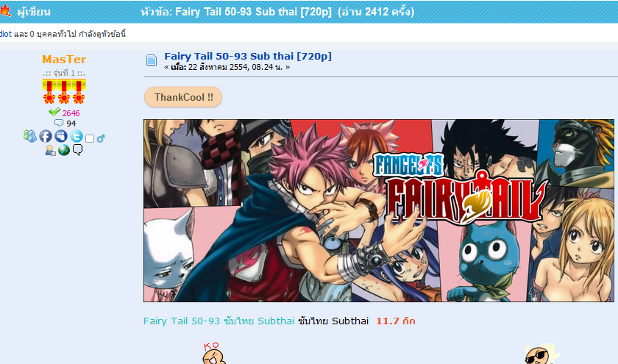Viewport: 618px width, 364px height.
Task: Click the green checkmark reputation icon
Action: coord(54,112)
